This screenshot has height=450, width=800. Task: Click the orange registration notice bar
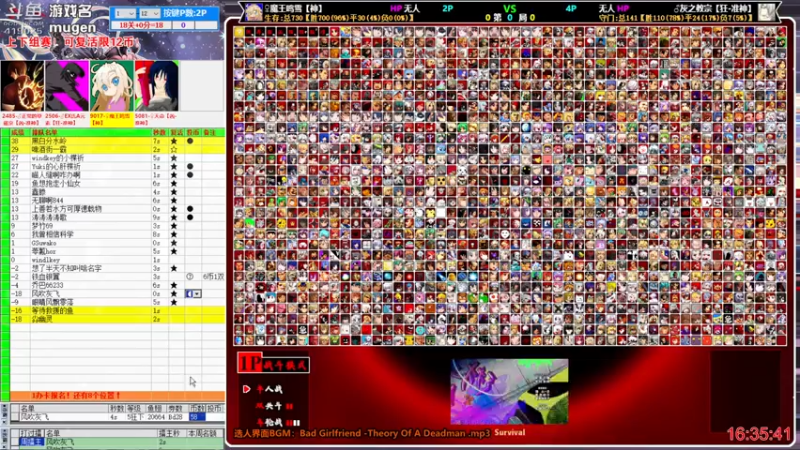pos(117,395)
